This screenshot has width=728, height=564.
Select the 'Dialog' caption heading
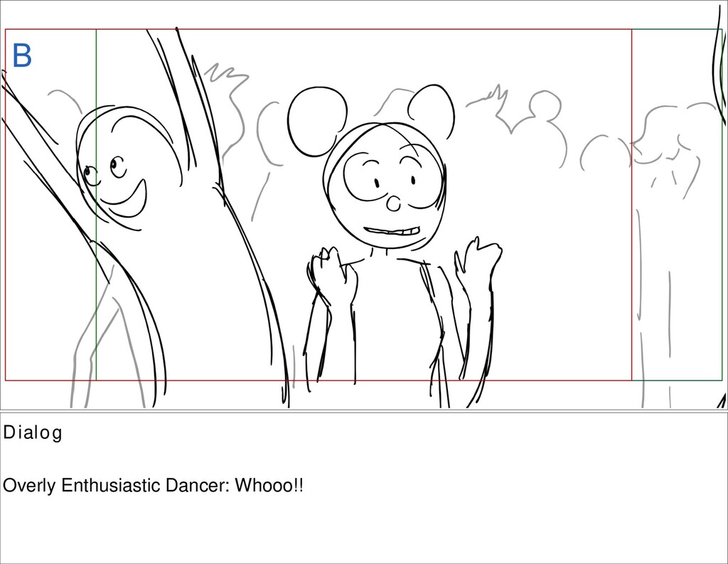[x=33, y=433]
